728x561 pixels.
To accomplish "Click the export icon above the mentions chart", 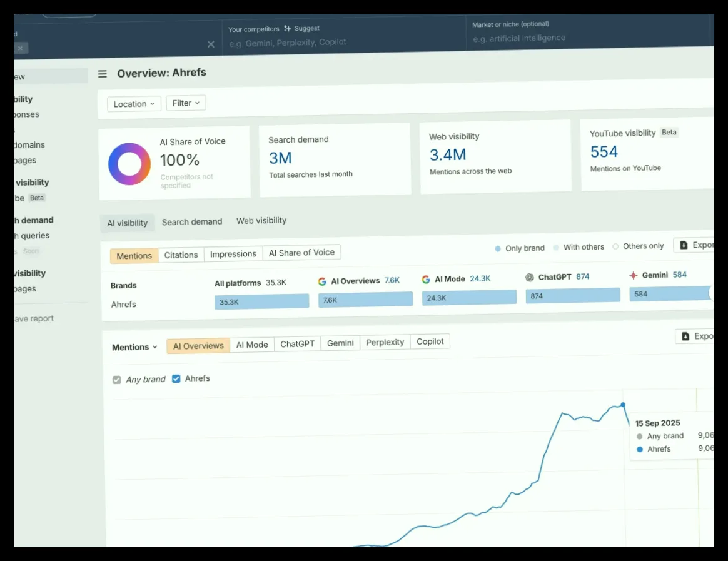I will 685,336.
